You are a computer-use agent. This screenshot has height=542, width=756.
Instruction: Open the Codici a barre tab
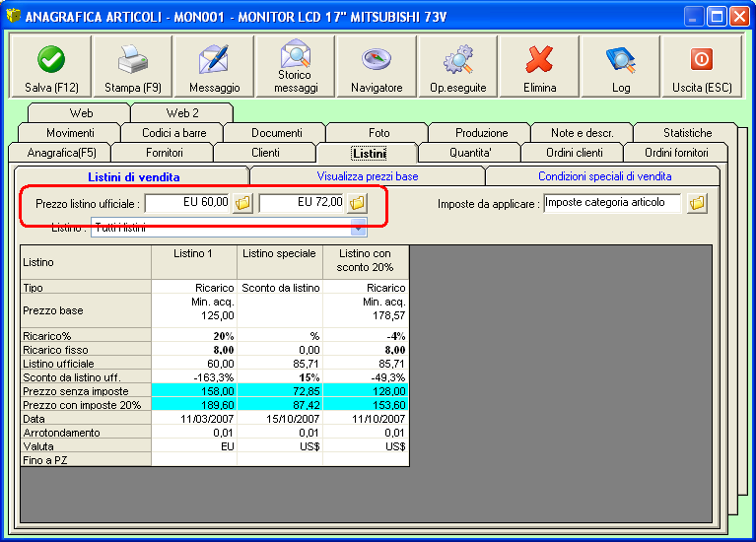[173, 133]
